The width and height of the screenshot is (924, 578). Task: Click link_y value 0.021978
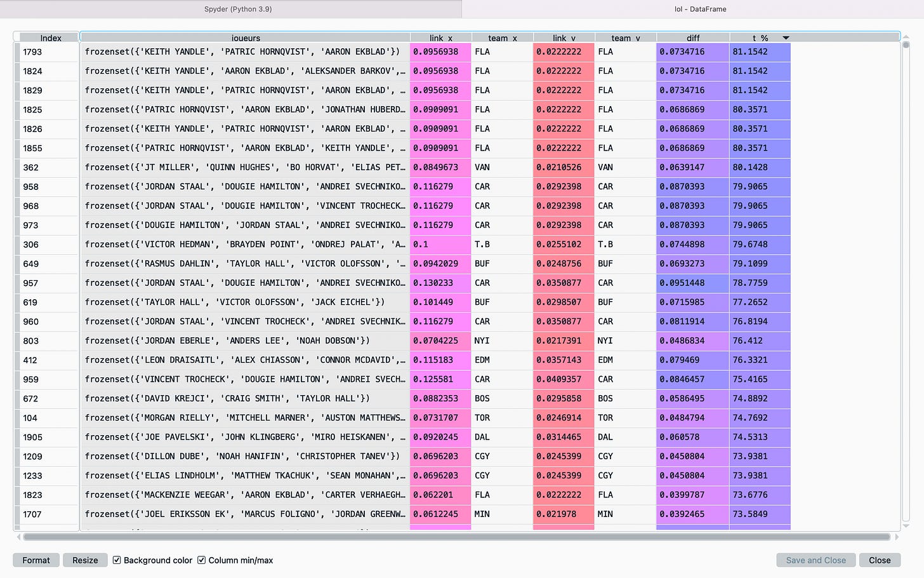click(x=564, y=514)
